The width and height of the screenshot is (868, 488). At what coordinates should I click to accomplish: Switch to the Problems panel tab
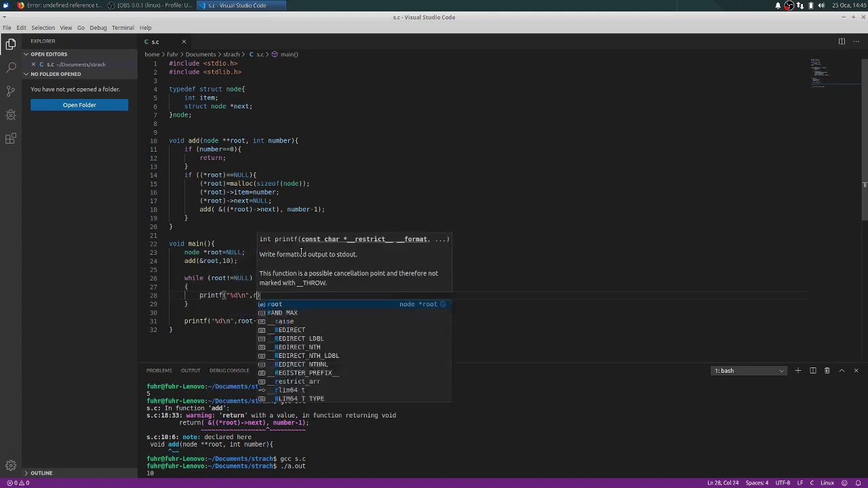[x=159, y=371]
